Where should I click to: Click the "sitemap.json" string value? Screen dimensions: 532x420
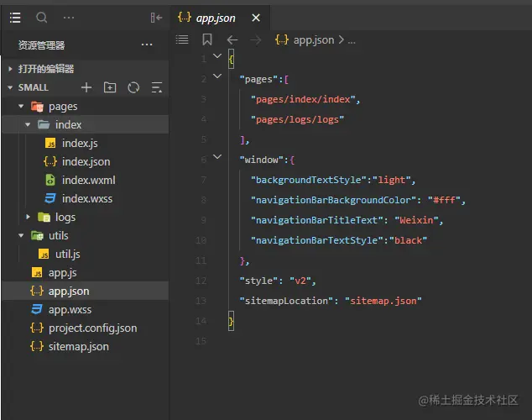[383, 301]
